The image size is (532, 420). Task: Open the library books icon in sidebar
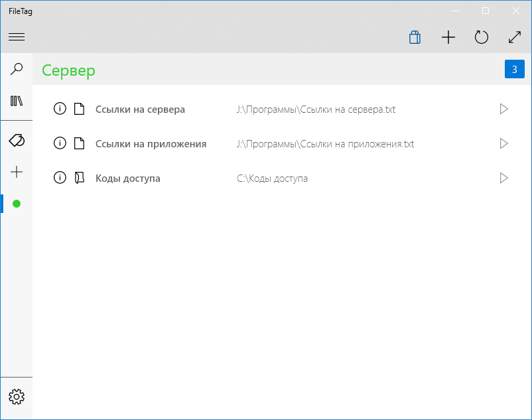click(x=17, y=101)
